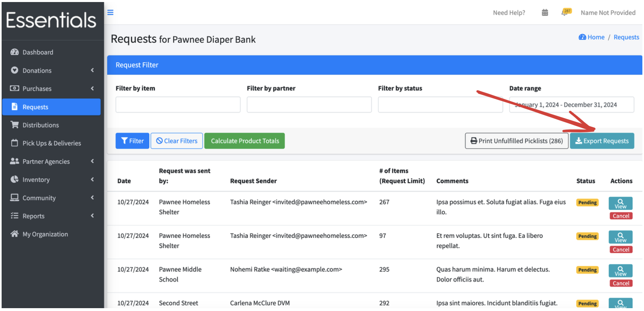Click the 'Date' column header
Viewport: 644px width, 311px height.
(124, 181)
